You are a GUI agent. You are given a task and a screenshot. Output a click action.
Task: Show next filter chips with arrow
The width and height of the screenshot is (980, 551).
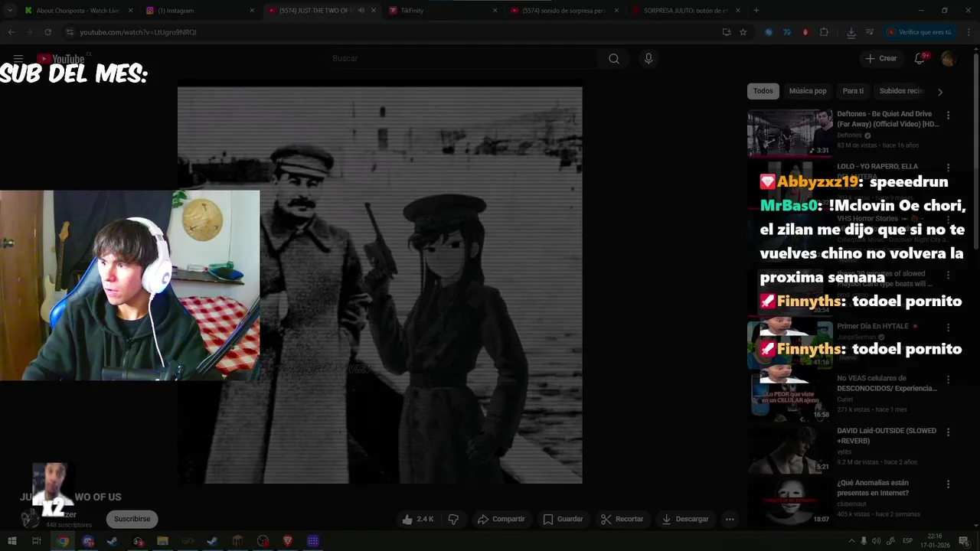(x=940, y=92)
